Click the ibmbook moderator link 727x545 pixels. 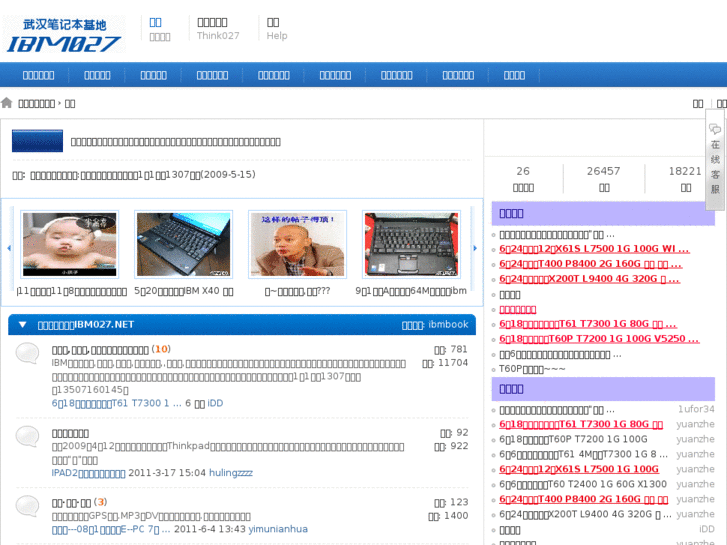click(x=448, y=325)
